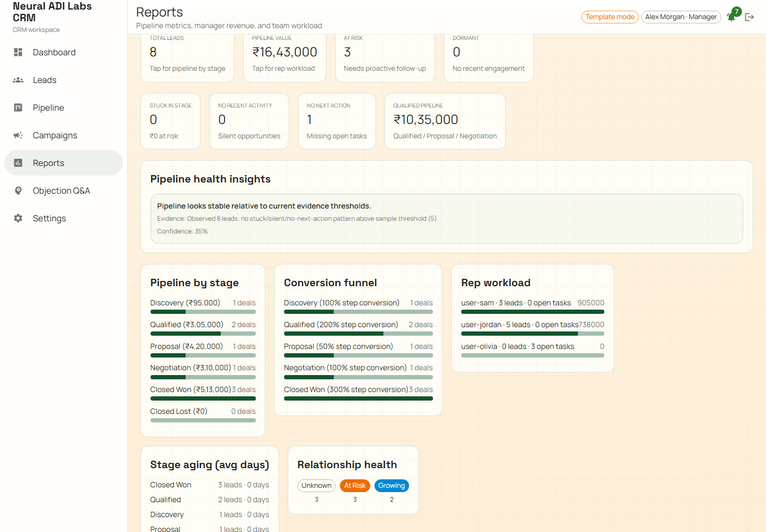Open Objection Q&A page

[x=63, y=190]
